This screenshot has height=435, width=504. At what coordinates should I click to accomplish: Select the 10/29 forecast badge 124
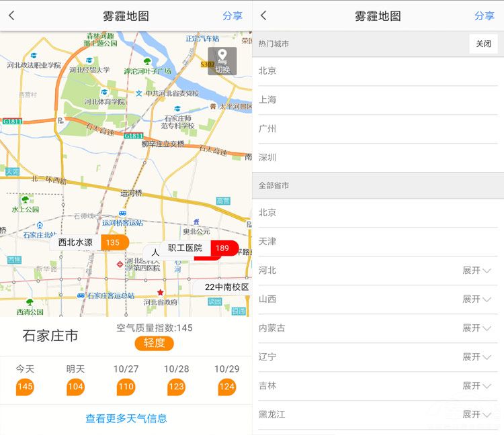226,387
